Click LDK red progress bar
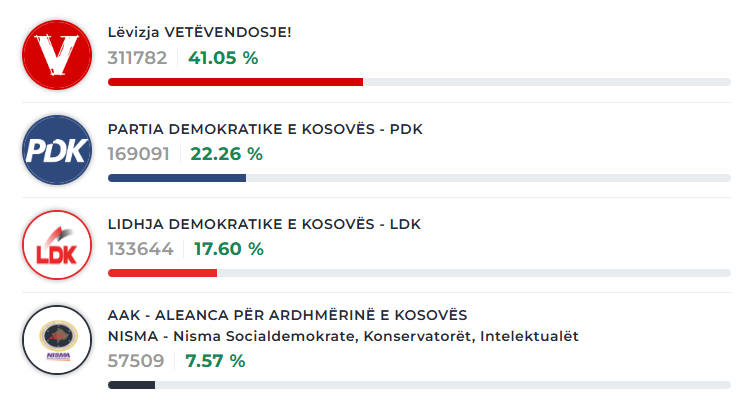756x401 pixels. [x=162, y=273]
